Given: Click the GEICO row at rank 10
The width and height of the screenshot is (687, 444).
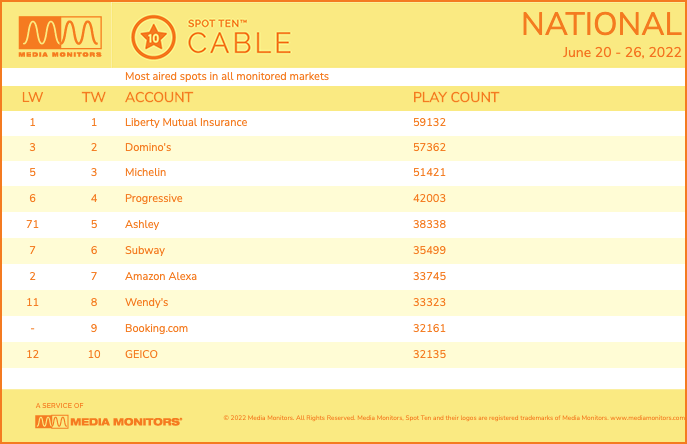Looking at the screenshot, I should pos(344,354).
